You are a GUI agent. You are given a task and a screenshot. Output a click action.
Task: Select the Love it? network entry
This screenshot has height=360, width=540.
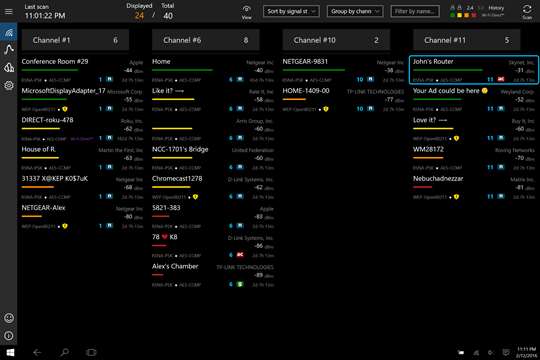tap(474, 129)
